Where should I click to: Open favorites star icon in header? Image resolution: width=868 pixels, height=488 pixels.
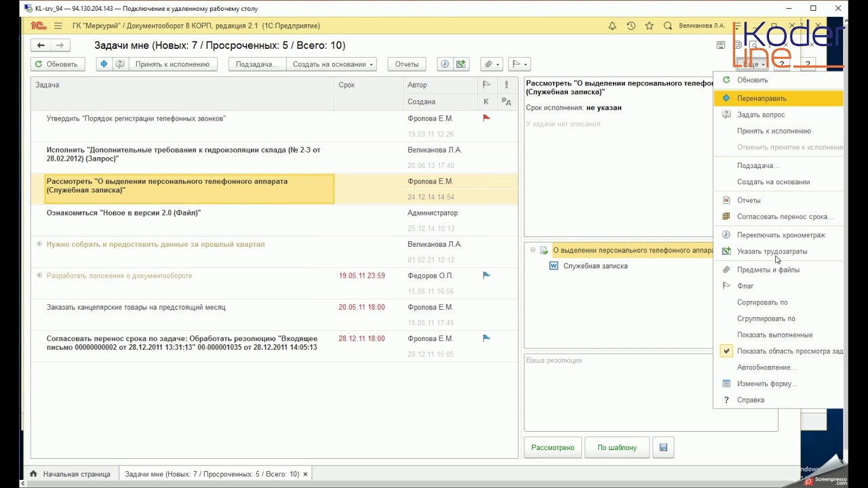tap(649, 26)
